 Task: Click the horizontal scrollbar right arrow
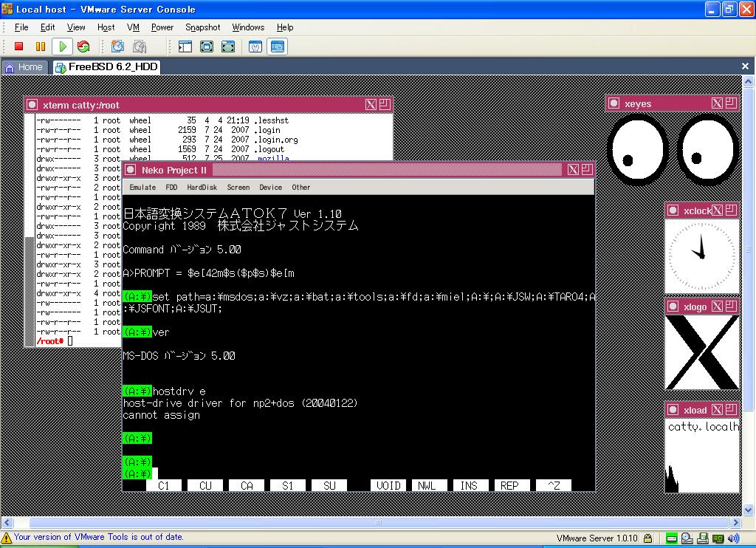[736, 522]
